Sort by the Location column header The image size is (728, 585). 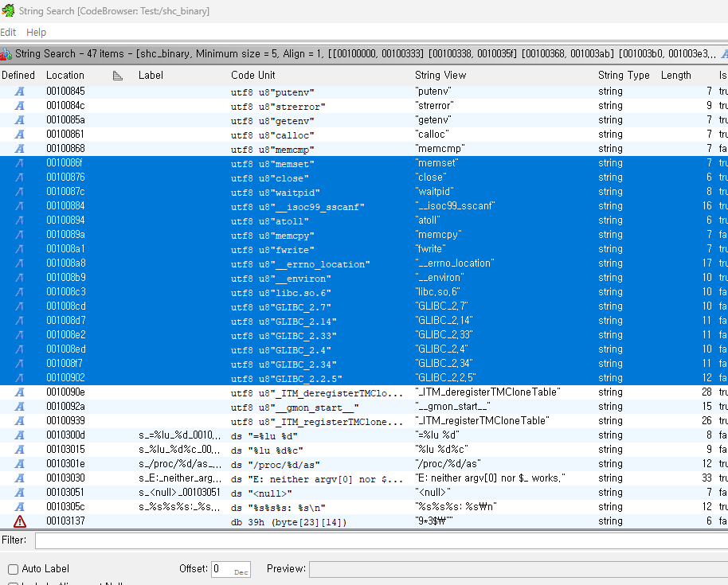65,75
